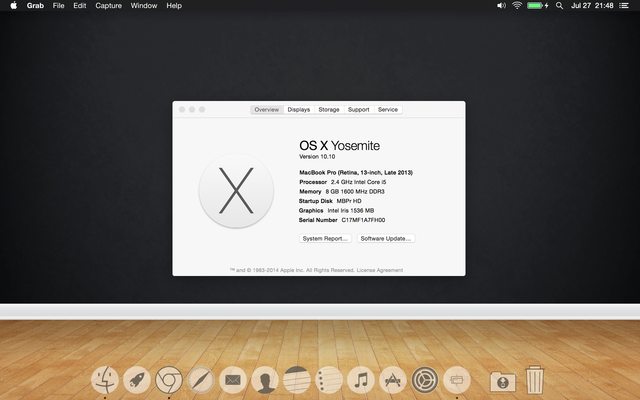
Task: Click the Software Update... button
Action: click(x=386, y=238)
